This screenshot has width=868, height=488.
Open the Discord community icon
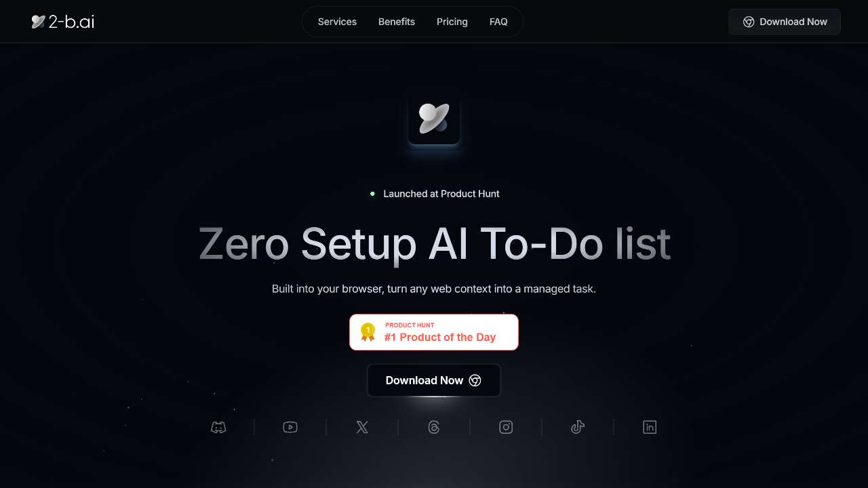pyautogui.click(x=218, y=427)
